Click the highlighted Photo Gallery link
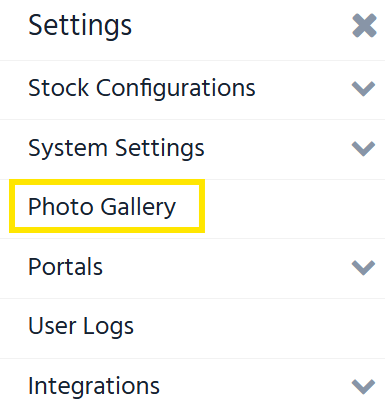385x412 pixels. (102, 207)
